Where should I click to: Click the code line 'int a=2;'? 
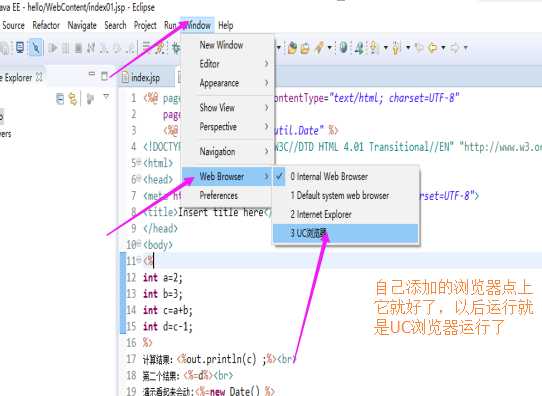tap(163, 278)
